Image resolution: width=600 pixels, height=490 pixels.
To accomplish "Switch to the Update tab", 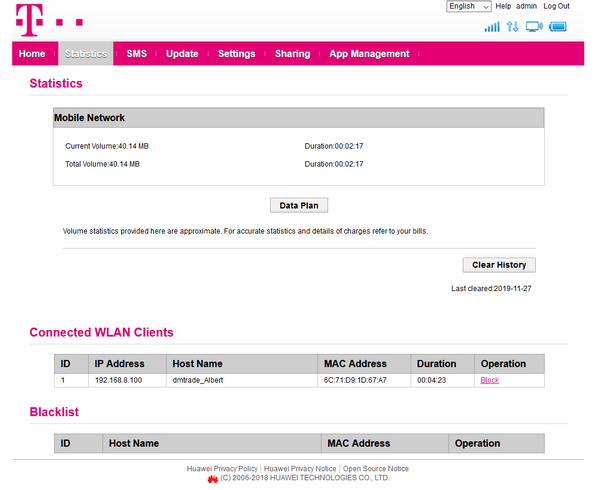I will [182, 54].
